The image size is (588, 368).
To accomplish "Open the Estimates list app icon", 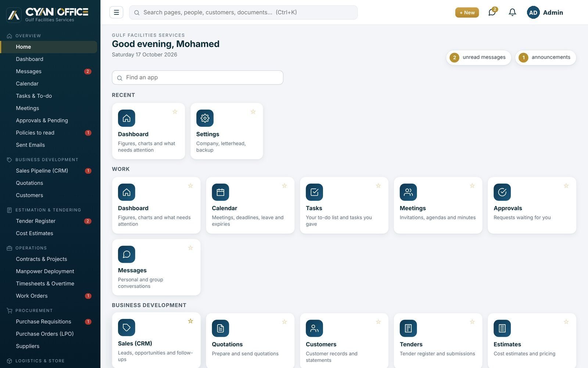I will point(502,328).
